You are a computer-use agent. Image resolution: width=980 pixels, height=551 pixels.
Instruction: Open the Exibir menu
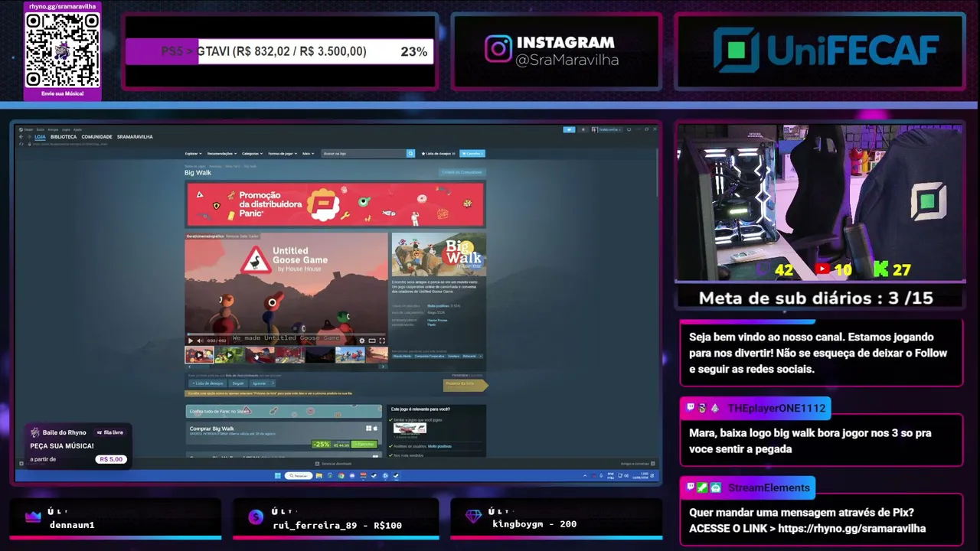tap(41, 129)
